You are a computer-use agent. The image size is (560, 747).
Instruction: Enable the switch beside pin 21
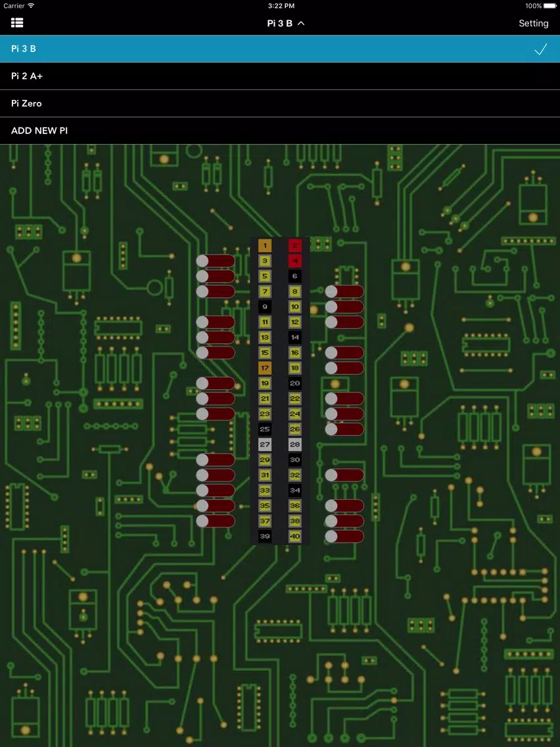point(215,398)
